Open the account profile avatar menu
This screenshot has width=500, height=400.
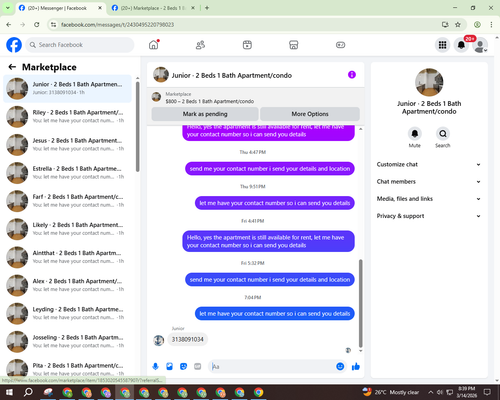(x=480, y=45)
